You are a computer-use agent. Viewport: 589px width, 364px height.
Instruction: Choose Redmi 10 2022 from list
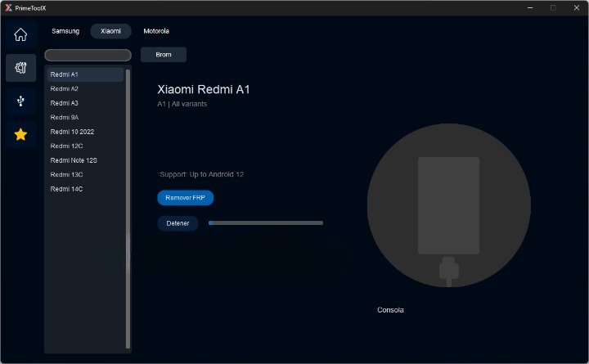coord(84,132)
